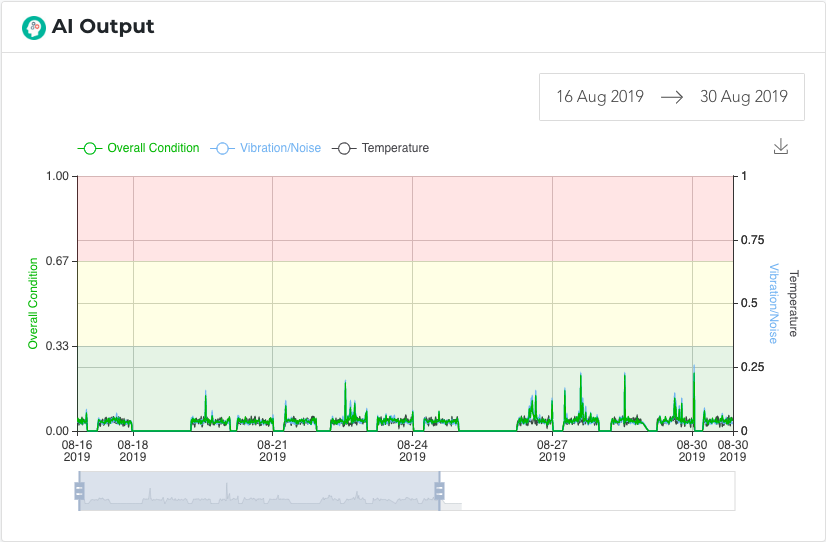Image resolution: width=826 pixels, height=542 pixels.
Task: Toggle the Temperature legend text label
Action: click(395, 148)
